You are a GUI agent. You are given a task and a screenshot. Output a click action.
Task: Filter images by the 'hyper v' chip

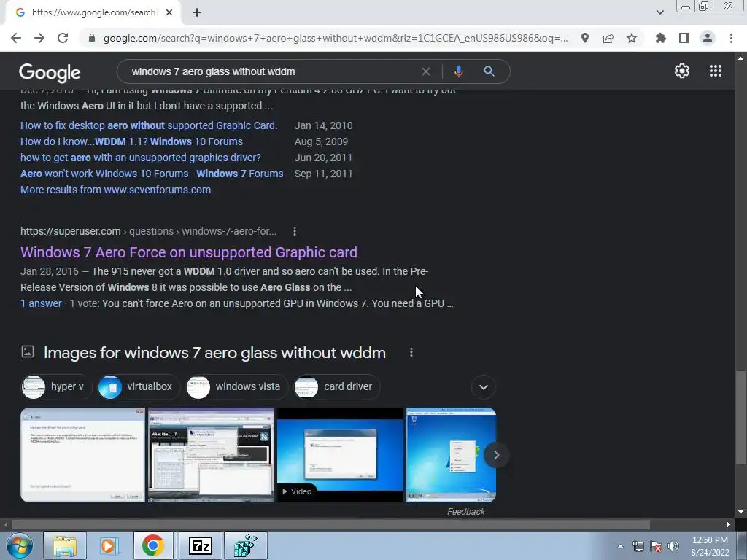pos(55,386)
